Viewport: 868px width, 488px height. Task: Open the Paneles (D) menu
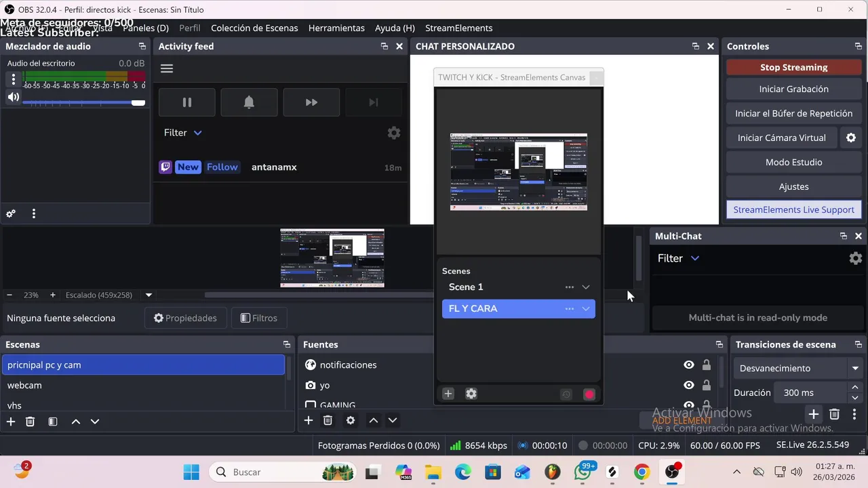click(146, 28)
